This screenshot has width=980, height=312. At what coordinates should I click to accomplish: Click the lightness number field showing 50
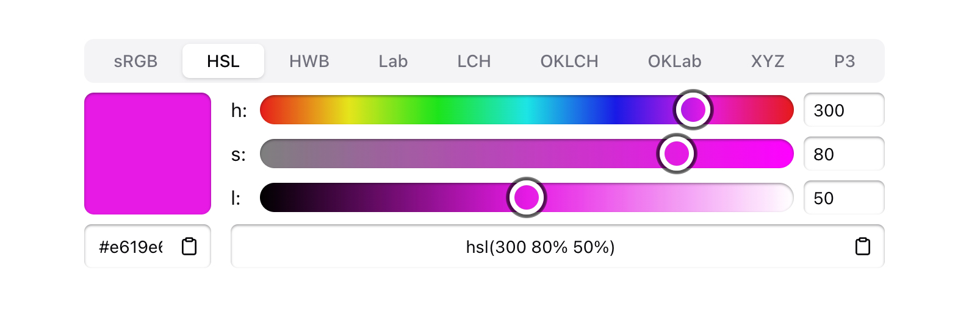pyautogui.click(x=843, y=198)
